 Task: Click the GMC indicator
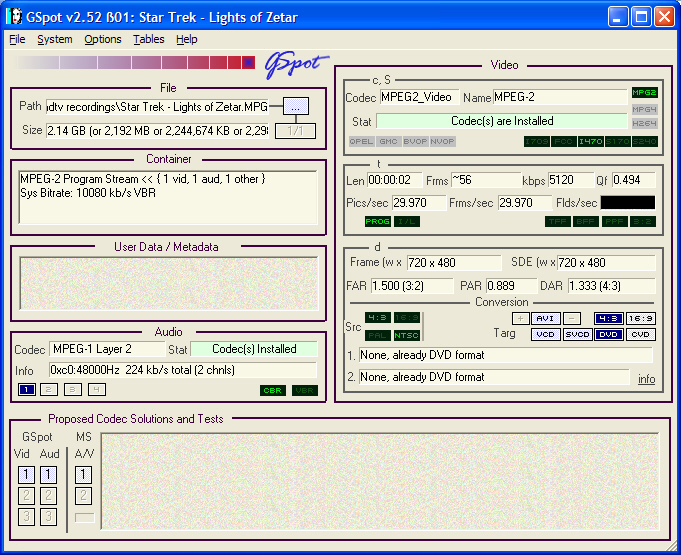tap(388, 142)
